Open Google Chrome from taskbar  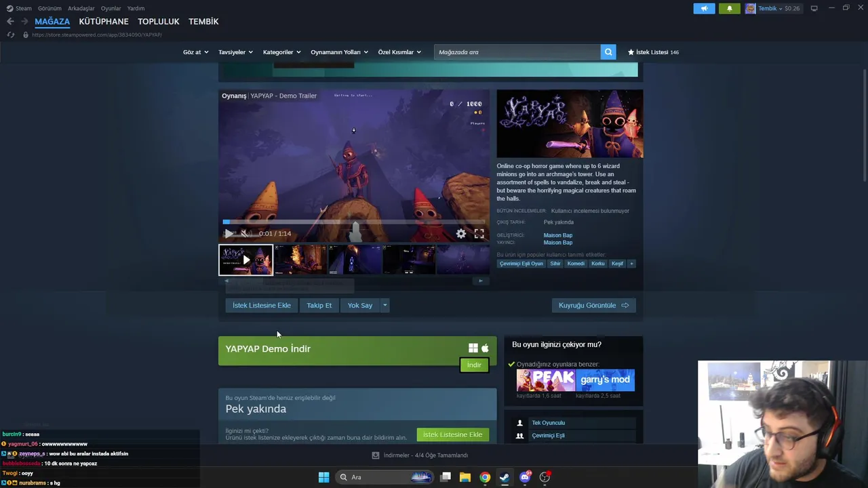485,477
